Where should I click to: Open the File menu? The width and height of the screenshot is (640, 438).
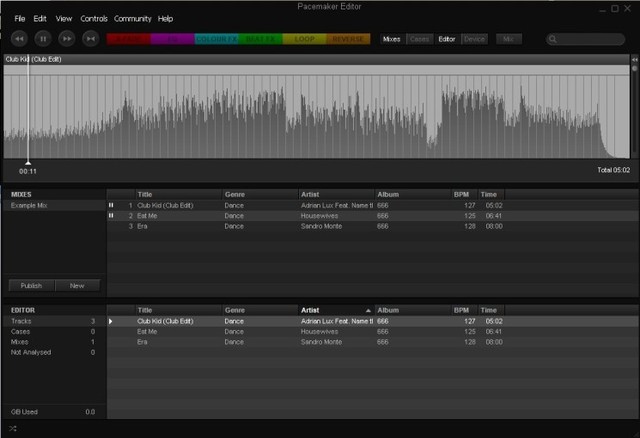point(20,19)
